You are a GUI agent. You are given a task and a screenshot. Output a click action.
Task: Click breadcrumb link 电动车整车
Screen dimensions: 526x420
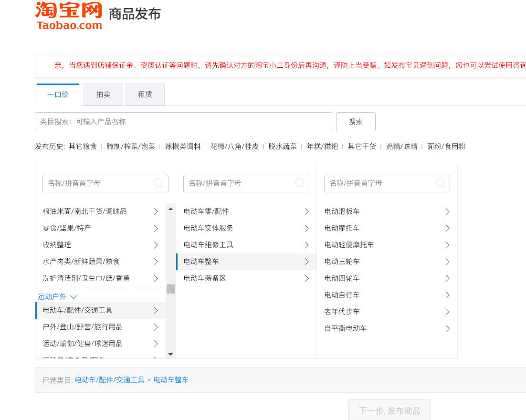(171, 380)
